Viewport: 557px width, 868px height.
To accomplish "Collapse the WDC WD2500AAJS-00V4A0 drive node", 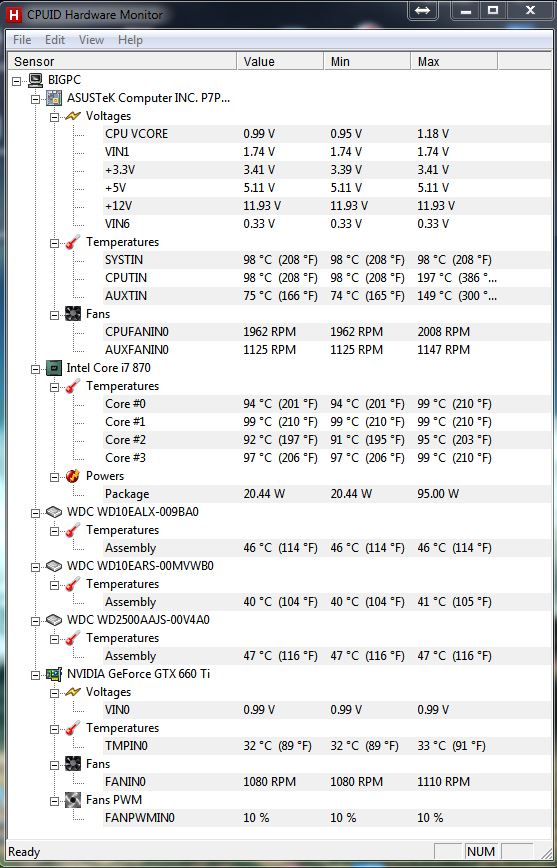I will tap(35, 621).
